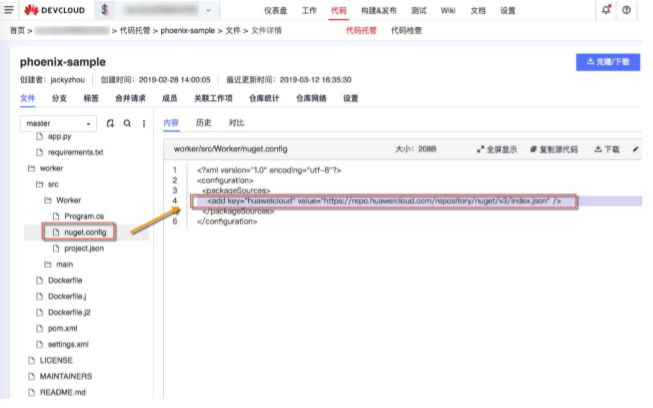
Task: Open Dockerfile in file tree
Action: [65, 280]
